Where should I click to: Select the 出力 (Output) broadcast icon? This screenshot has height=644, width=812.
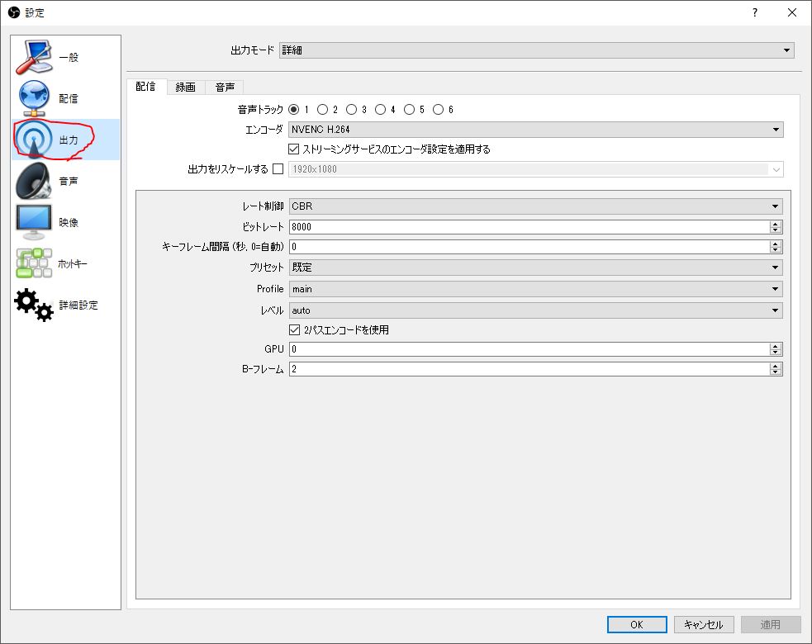coord(34,140)
